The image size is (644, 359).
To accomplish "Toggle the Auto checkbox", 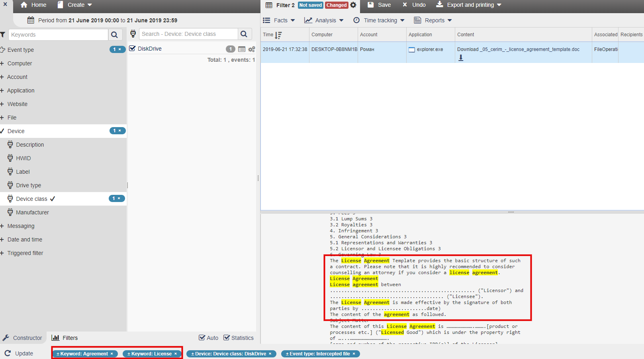I will [202, 338].
